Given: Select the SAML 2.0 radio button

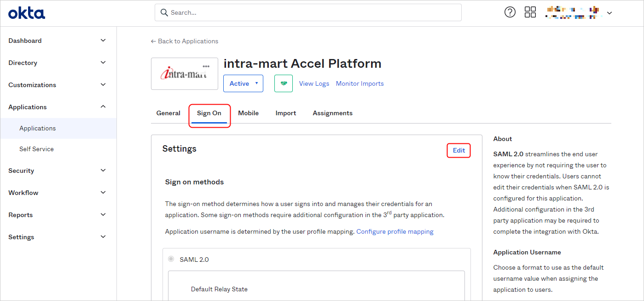Looking at the screenshot, I should (172, 260).
